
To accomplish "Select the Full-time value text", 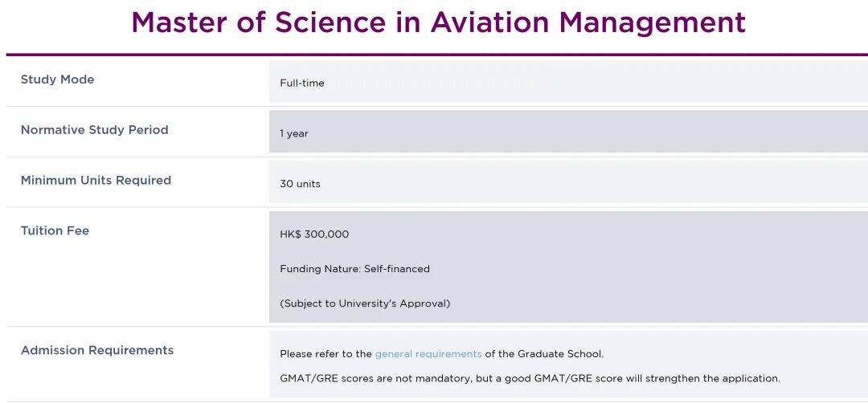I will coord(302,83).
